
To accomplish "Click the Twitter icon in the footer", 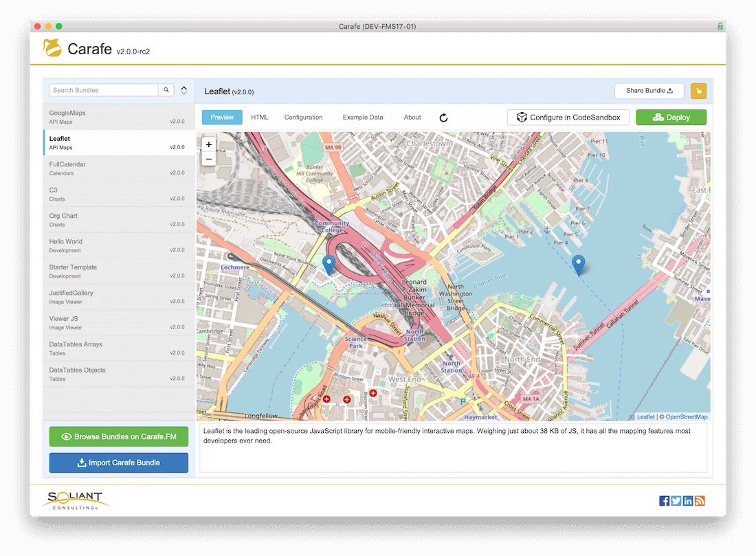I will (x=676, y=500).
